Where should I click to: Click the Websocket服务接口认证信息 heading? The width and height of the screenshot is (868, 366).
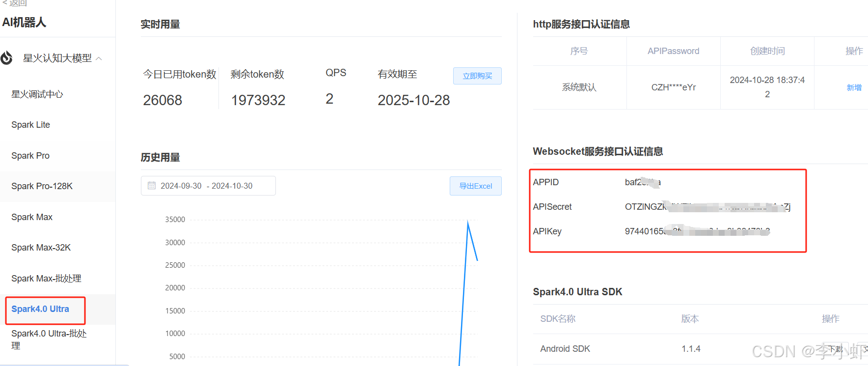pos(597,151)
